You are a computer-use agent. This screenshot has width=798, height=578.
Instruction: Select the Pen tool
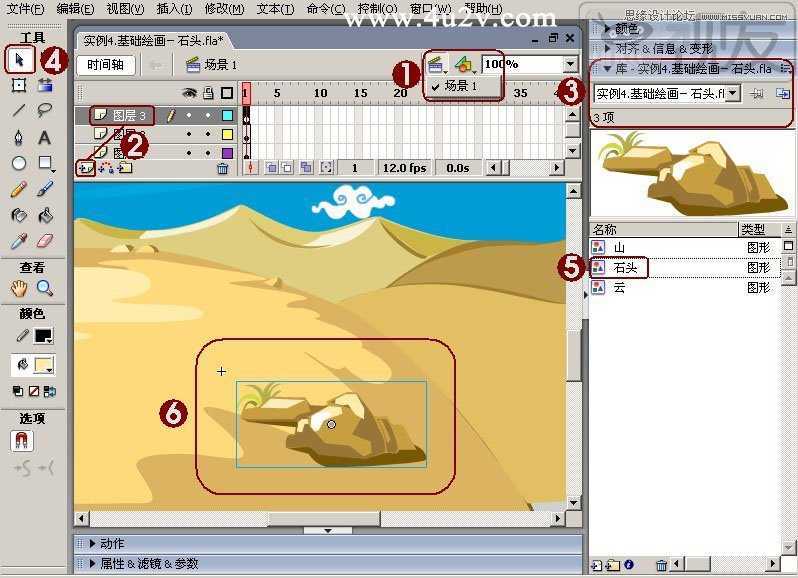click(x=19, y=138)
